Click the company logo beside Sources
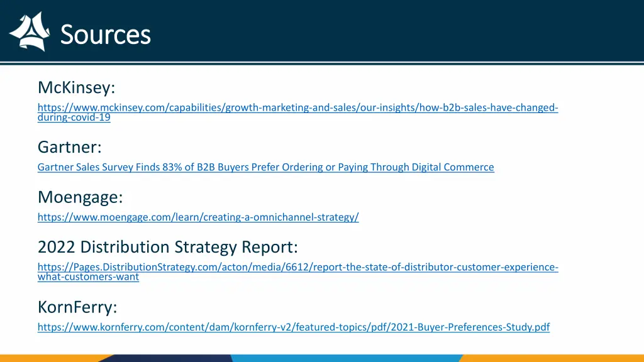644x362 pixels. [x=30, y=31]
